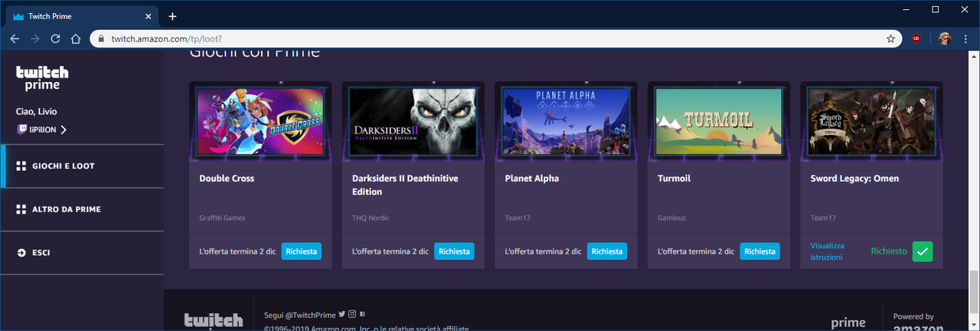
Task: Click the Twitch Prime logo in sidebar
Action: click(42, 78)
